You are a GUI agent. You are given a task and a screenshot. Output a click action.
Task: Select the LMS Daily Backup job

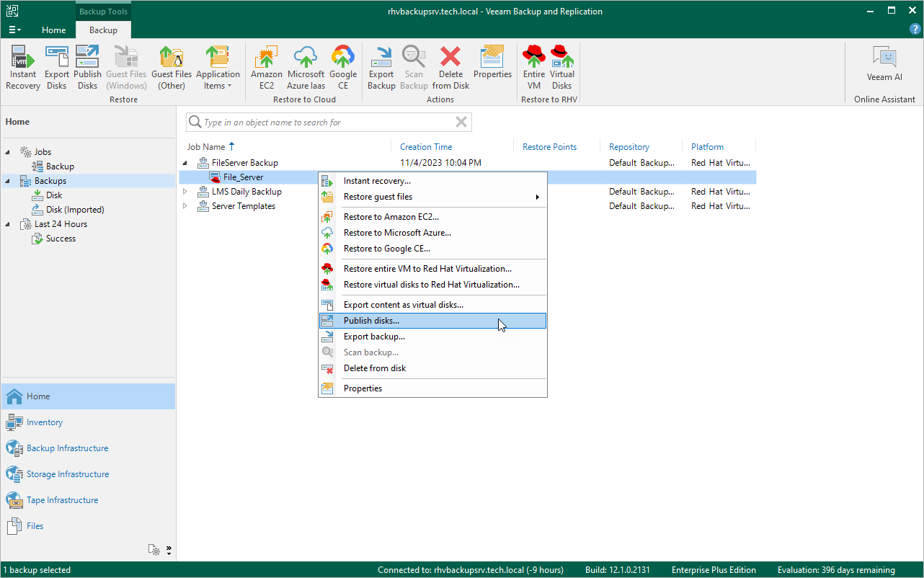point(246,192)
